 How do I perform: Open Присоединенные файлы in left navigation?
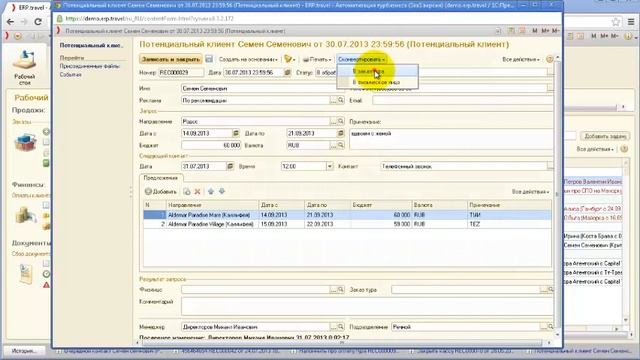point(90,66)
